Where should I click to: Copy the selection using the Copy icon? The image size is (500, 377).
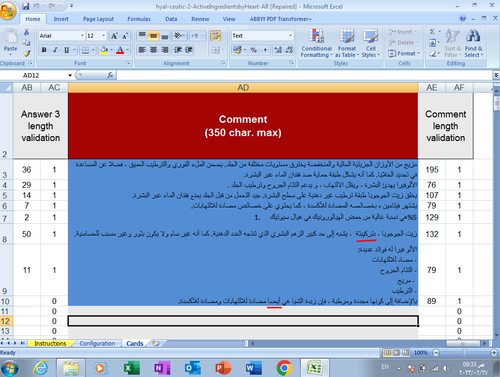click(26, 43)
